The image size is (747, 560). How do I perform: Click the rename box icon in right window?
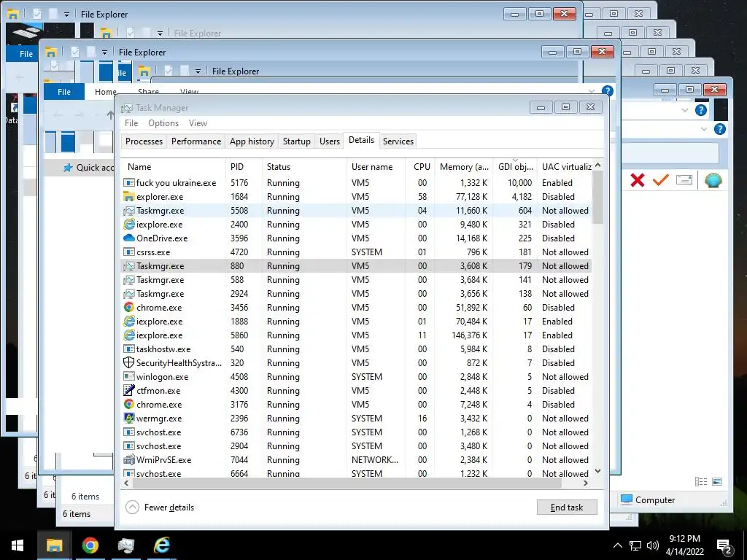point(684,180)
